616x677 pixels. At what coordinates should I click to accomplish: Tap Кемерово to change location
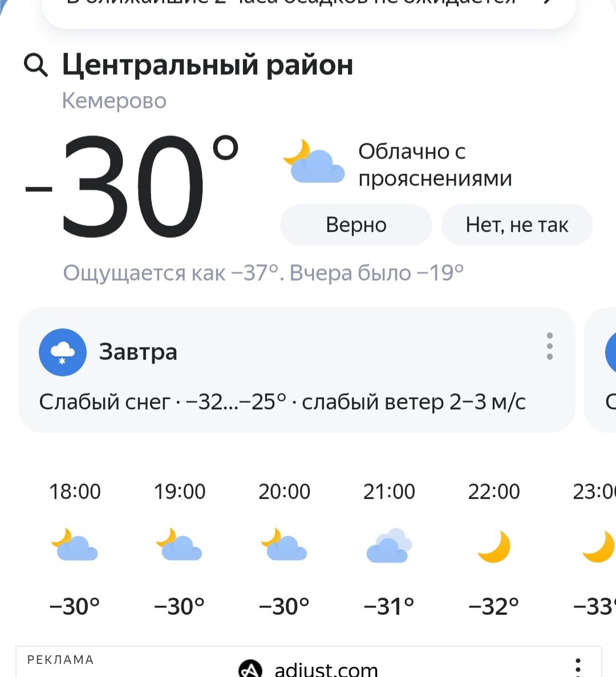click(114, 101)
